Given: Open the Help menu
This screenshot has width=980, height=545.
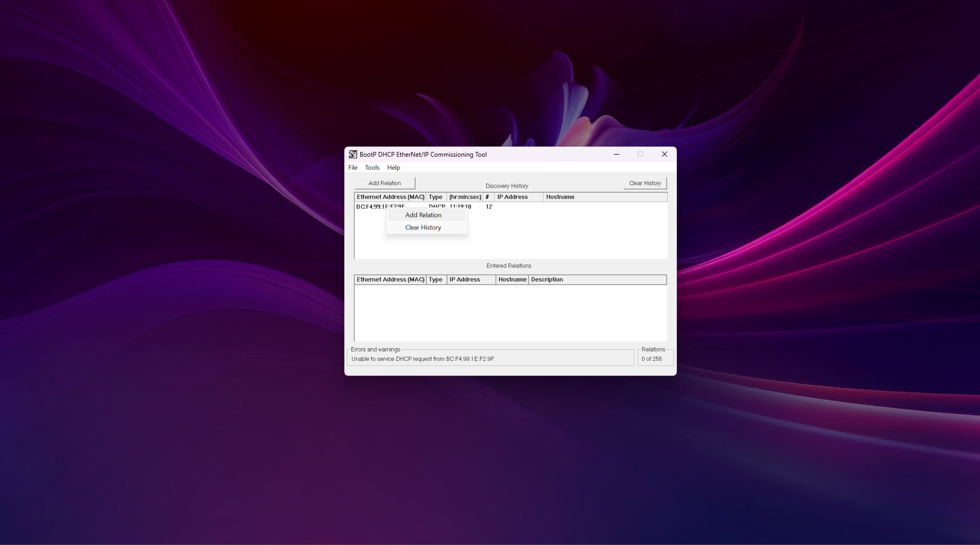Looking at the screenshot, I should click(x=393, y=167).
